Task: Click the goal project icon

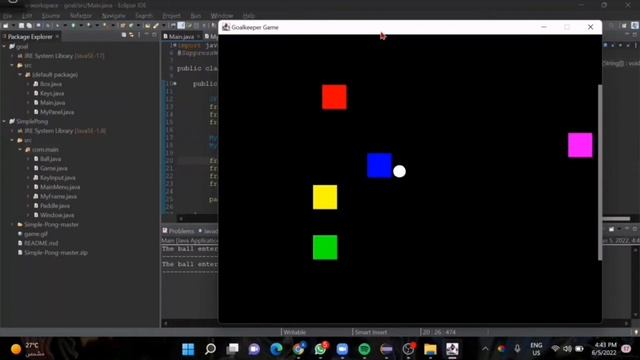Action: [x=12, y=47]
